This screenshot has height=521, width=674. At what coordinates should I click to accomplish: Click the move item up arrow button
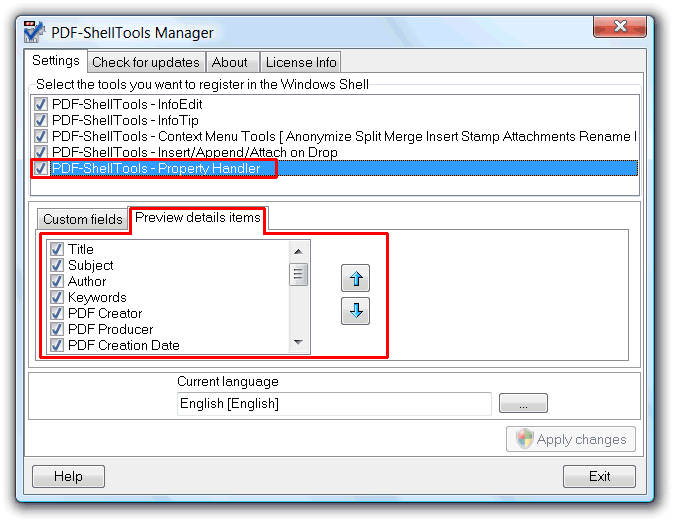click(355, 278)
